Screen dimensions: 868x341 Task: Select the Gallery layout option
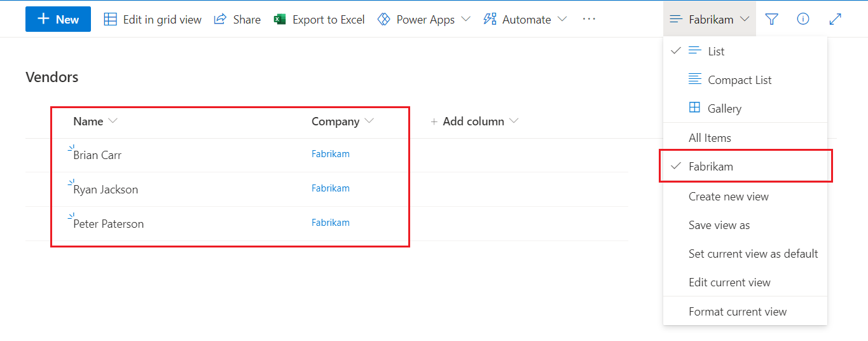click(x=724, y=108)
